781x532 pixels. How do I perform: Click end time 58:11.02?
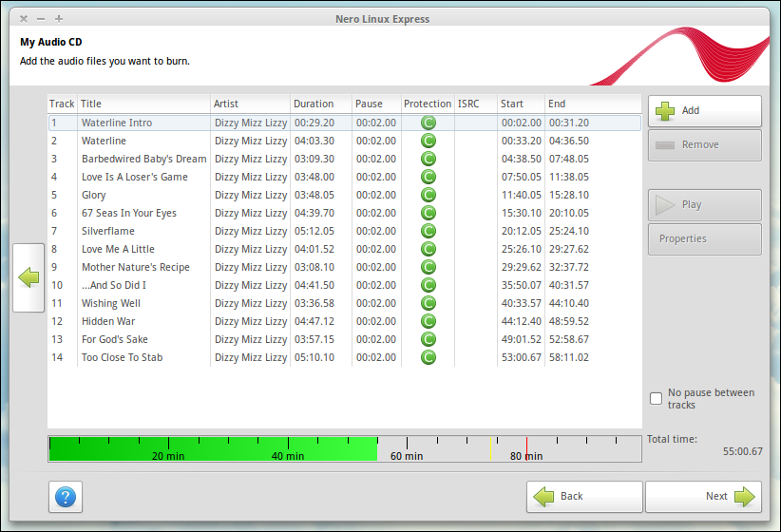[x=569, y=357]
